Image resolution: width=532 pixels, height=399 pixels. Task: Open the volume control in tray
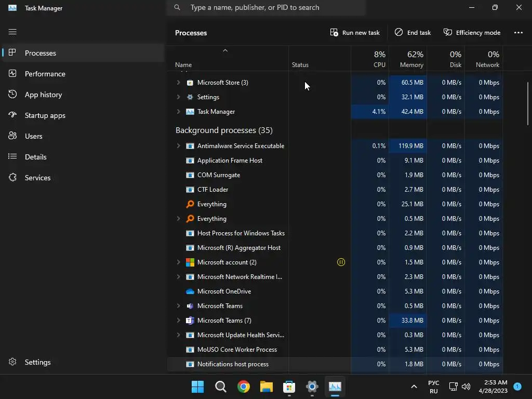click(x=466, y=387)
